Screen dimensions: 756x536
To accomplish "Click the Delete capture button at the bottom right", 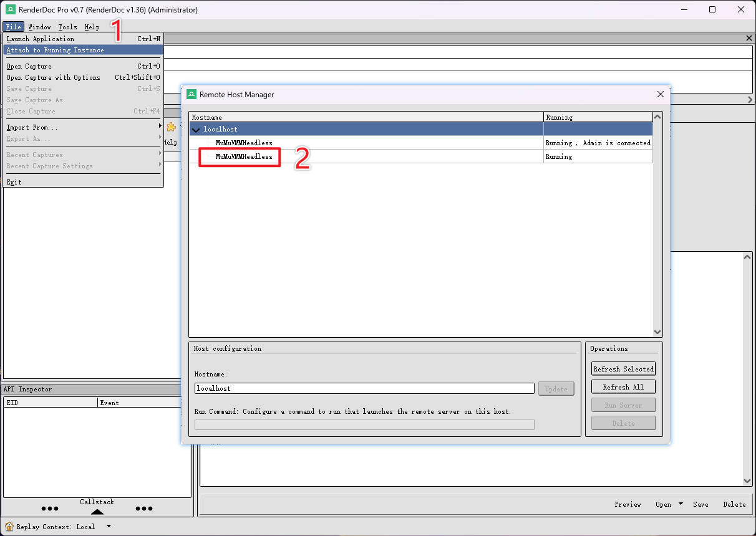I will (734, 504).
